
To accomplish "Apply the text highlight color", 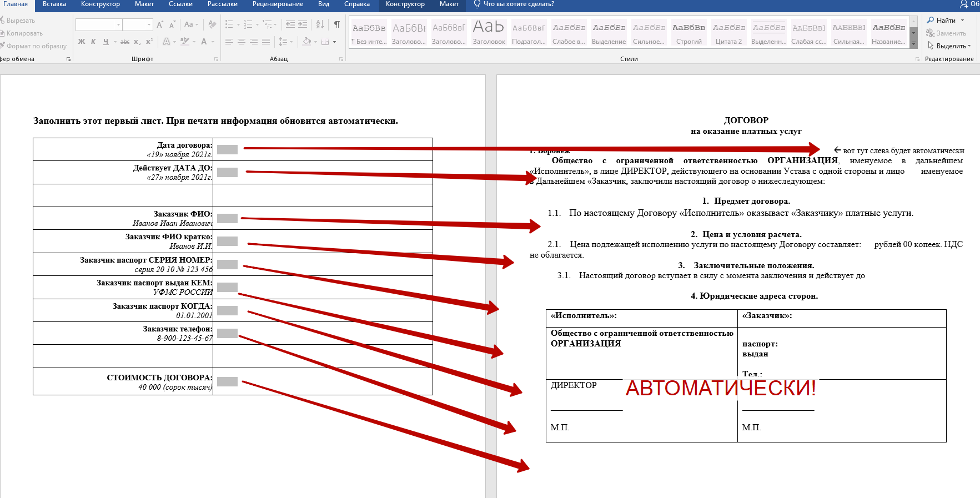I will coord(184,42).
